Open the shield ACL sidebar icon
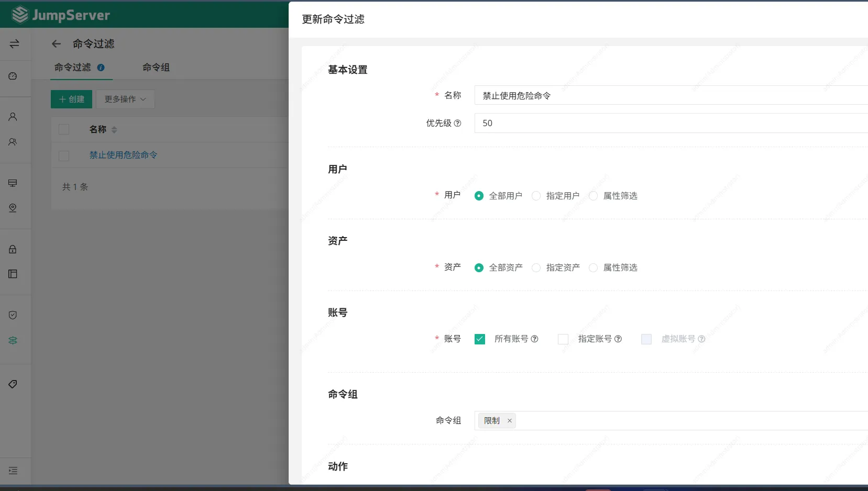This screenshot has height=491, width=868. coord(13,315)
